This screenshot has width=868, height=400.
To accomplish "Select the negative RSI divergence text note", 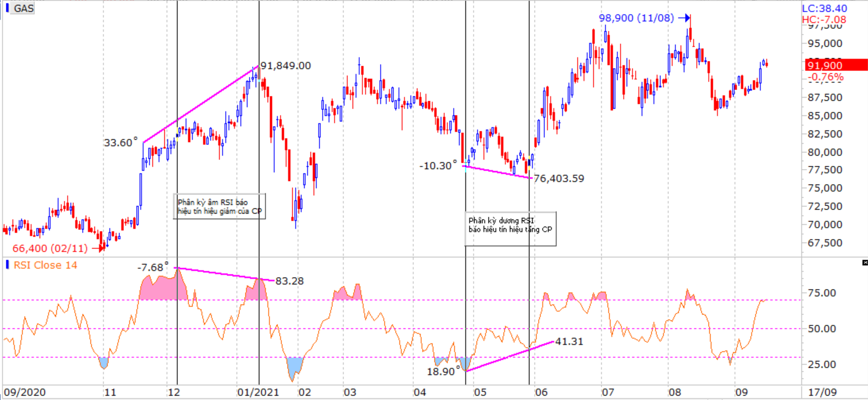I will 220,207.
